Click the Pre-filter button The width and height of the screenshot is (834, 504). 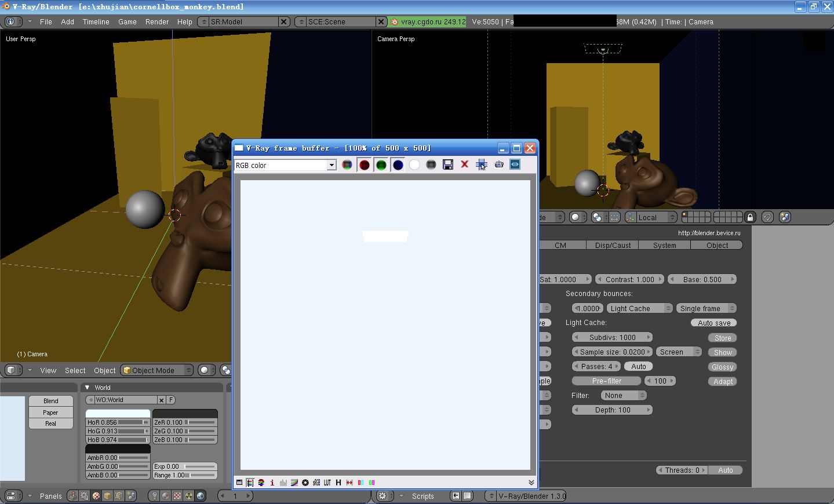606,381
